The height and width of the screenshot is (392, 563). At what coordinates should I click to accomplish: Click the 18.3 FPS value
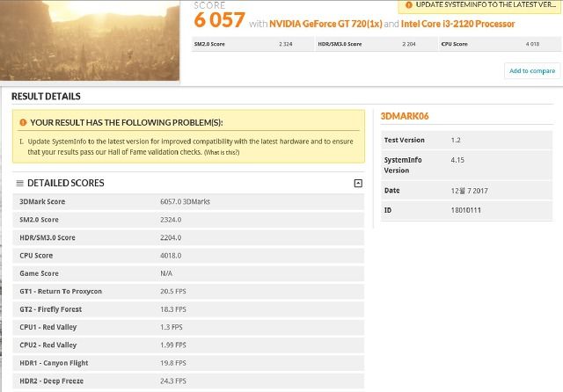[x=173, y=309]
